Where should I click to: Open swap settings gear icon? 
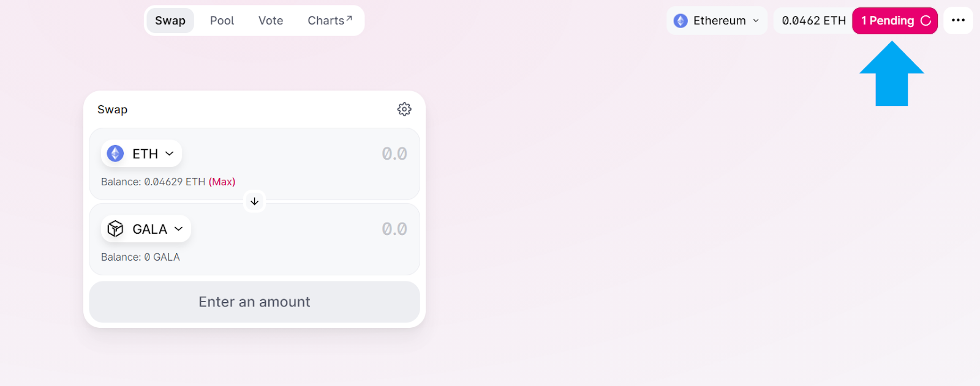[x=404, y=109]
